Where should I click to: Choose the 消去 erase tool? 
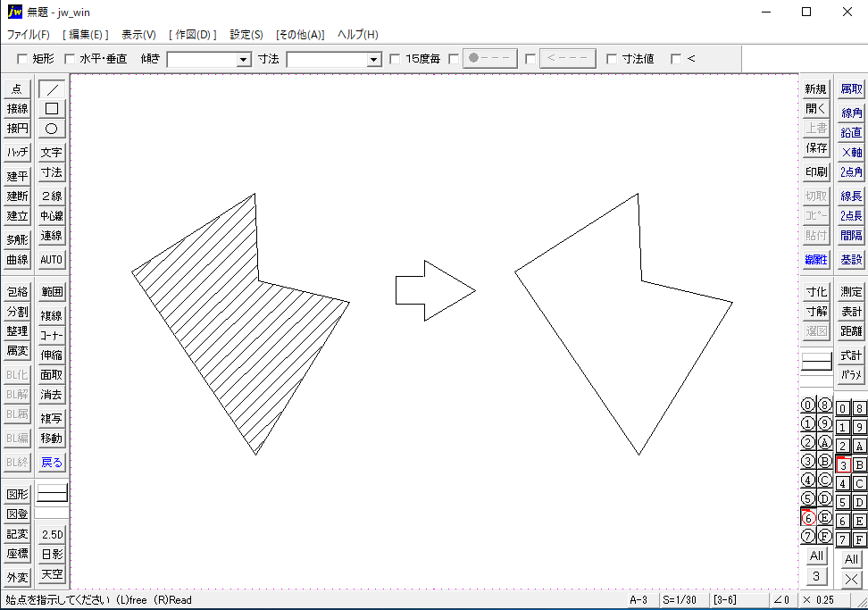click(x=52, y=395)
